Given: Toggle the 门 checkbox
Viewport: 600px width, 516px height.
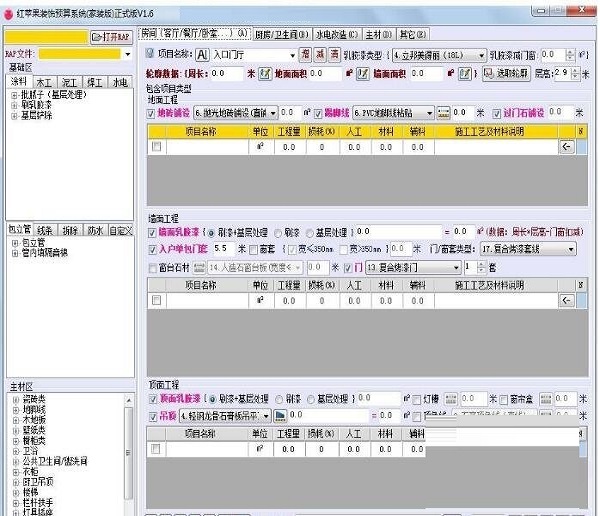Looking at the screenshot, I should (x=348, y=268).
